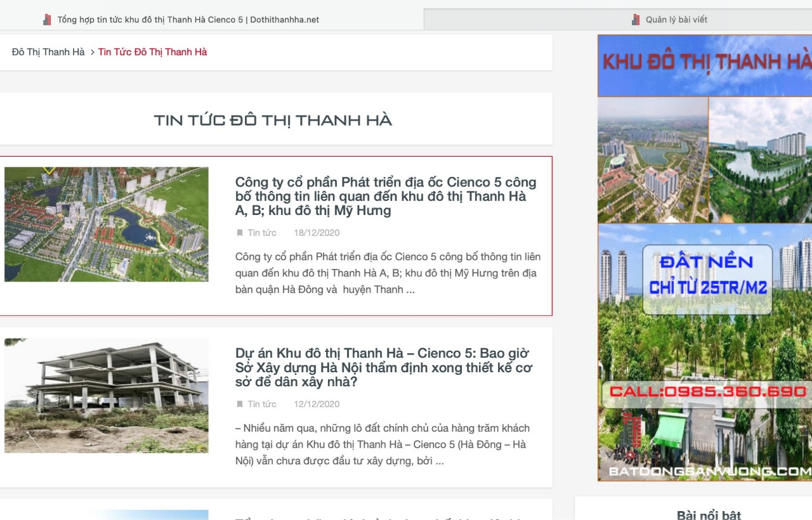Viewport: 812px width, 520px height.
Task: Open the Đô Thị Thanh Hà breadcrumb link
Action: (48, 52)
